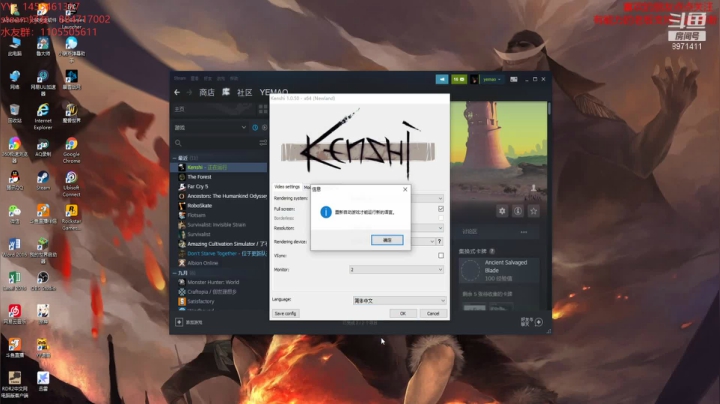Open the Steam notifications inbox button

tap(459, 79)
